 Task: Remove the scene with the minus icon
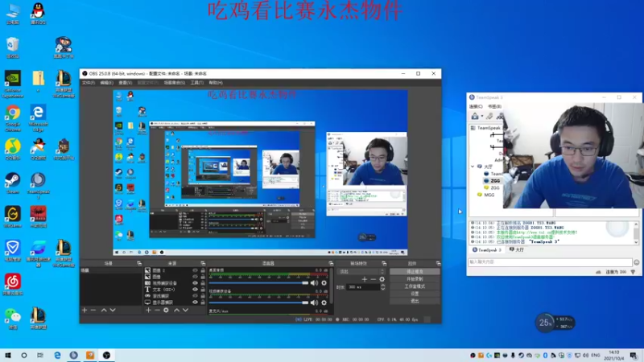click(93, 311)
